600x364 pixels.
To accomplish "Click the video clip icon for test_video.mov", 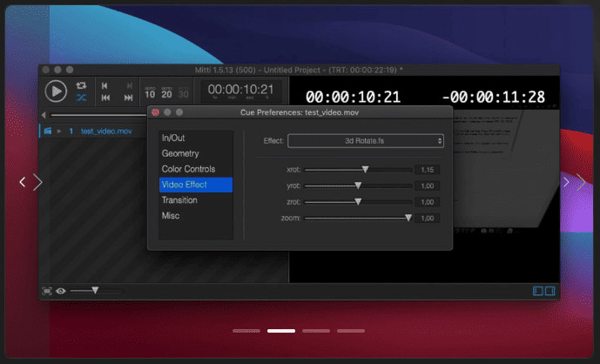I will pos(47,131).
